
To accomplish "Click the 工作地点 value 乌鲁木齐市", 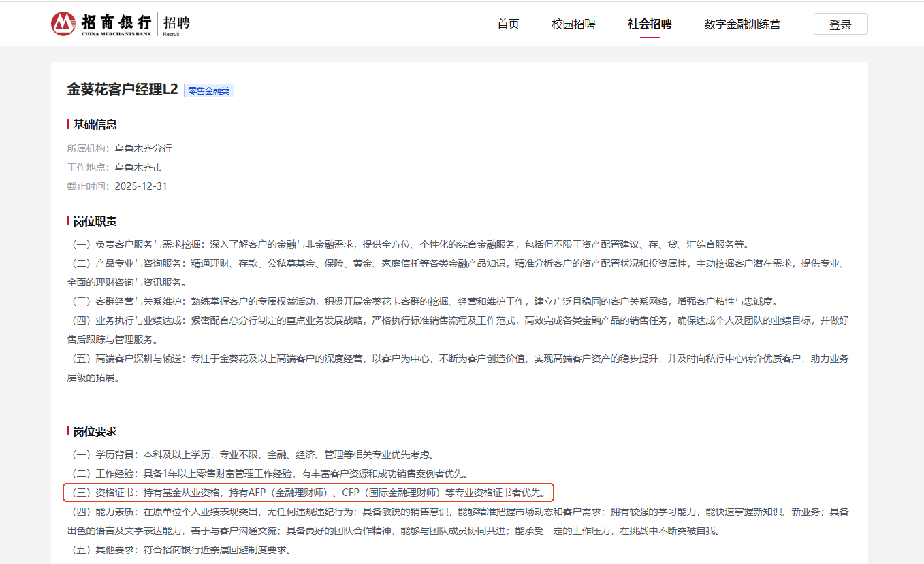I will coord(138,167).
